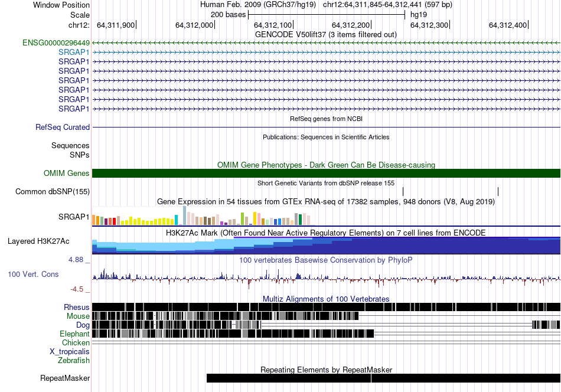This screenshot has height=392, width=561.
Task: Open the Common dbSNP(155) track label
Action: point(53,192)
